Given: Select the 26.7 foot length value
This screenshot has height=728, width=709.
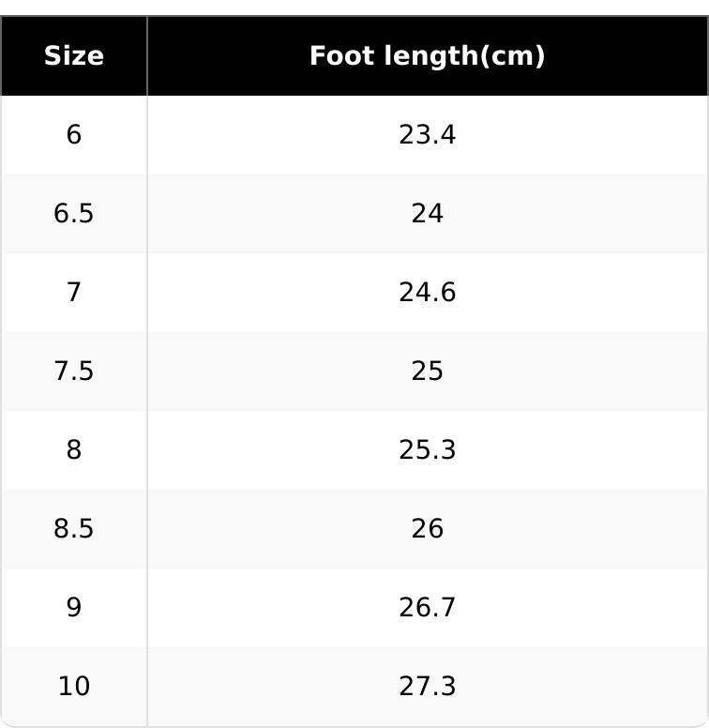Looking at the screenshot, I should click(427, 608).
